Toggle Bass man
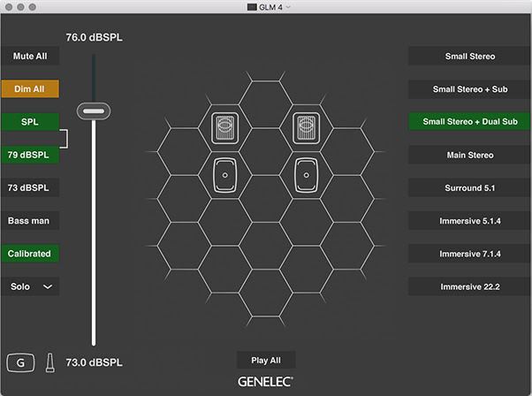 (x=30, y=221)
